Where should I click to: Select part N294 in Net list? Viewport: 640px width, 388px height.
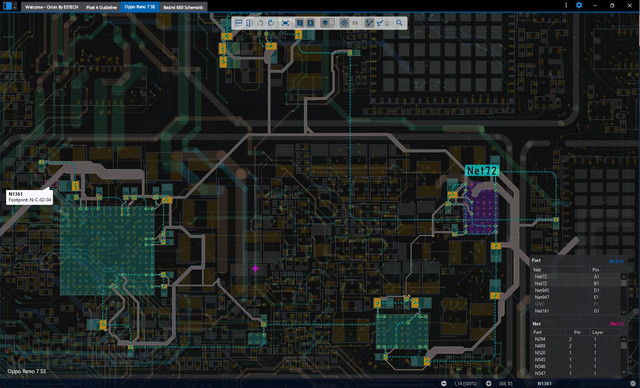[576, 339]
